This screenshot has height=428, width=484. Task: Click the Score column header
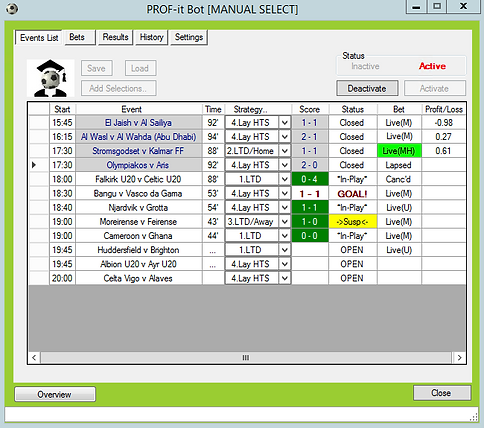pos(310,109)
